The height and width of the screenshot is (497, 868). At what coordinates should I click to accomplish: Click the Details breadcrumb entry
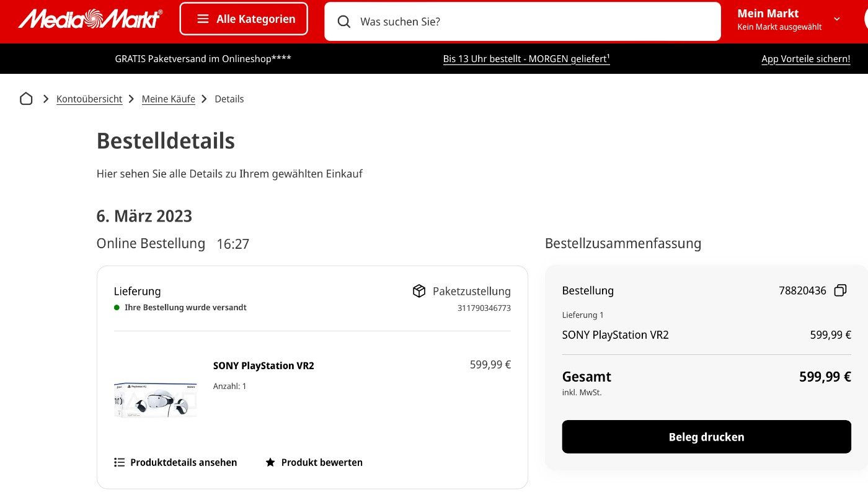(x=229, y=99)
